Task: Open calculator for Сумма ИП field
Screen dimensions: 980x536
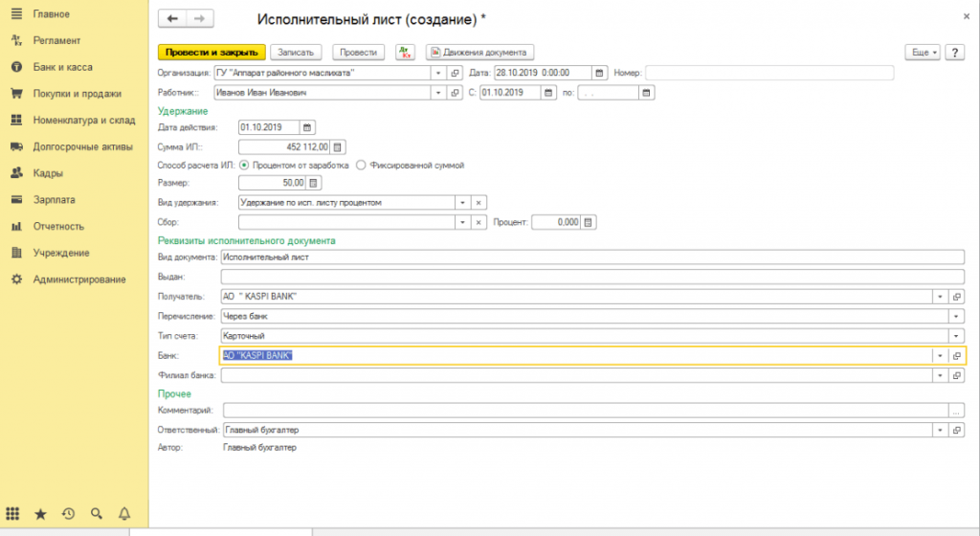Action: tap(337, 147)
